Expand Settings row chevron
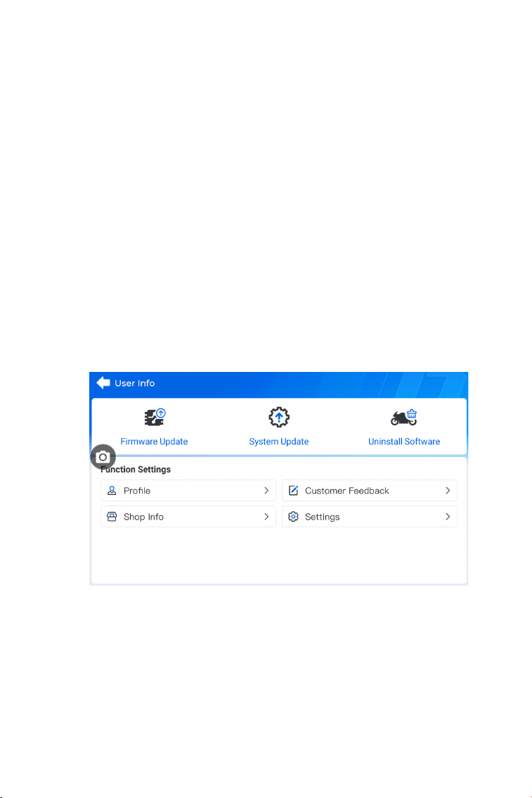 tap(448, 517)
